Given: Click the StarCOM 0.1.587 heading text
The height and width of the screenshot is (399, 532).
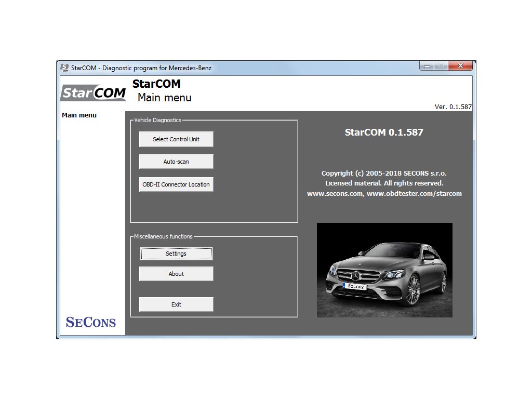Looking at the screenshot, I should coord(384,132).
